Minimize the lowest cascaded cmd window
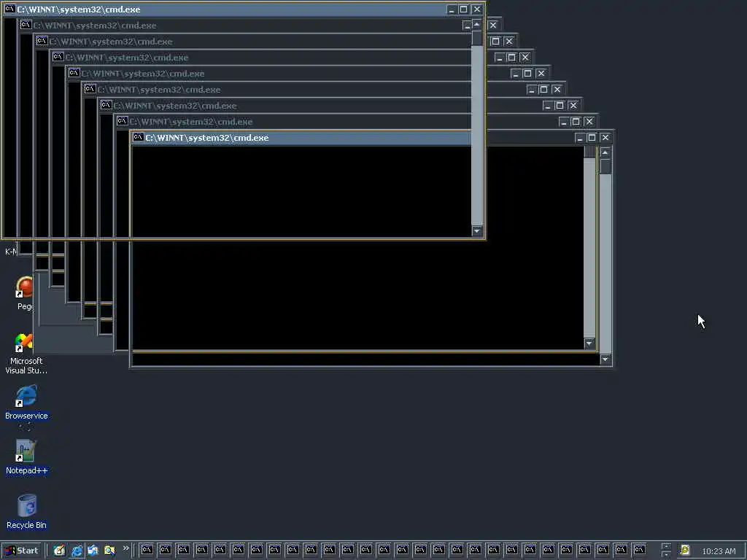The image size is (747, 560). [x=580, y=138]
